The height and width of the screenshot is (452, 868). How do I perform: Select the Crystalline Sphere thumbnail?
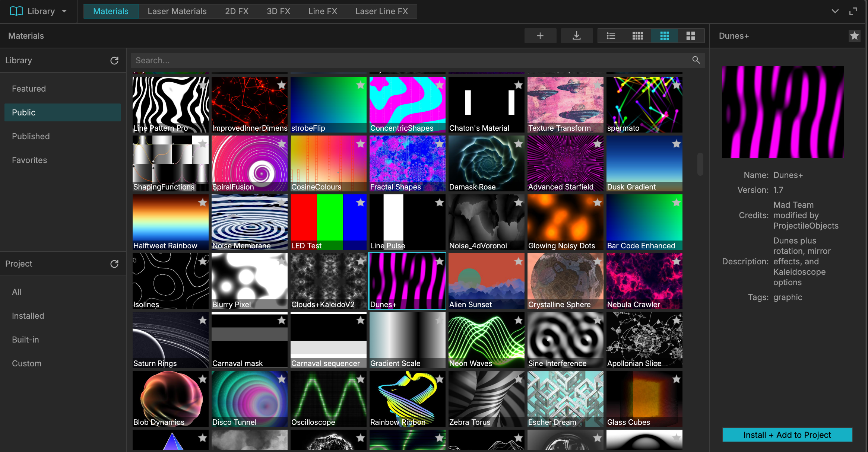pos(566,281)
